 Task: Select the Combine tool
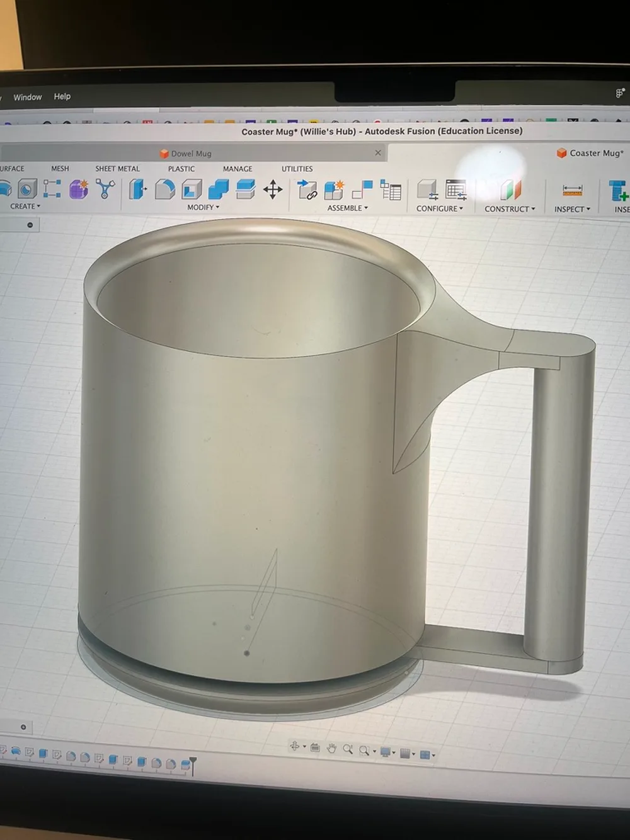(219, 189)
